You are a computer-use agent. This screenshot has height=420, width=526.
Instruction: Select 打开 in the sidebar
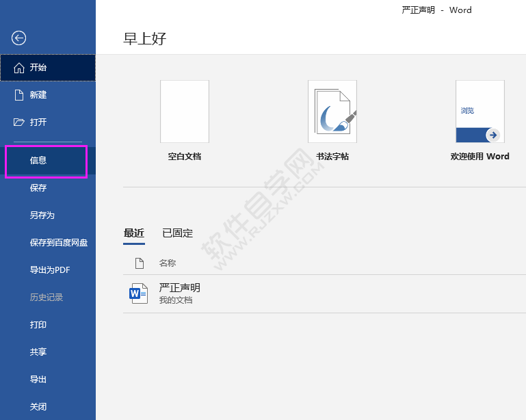click(x=48, y=122)
